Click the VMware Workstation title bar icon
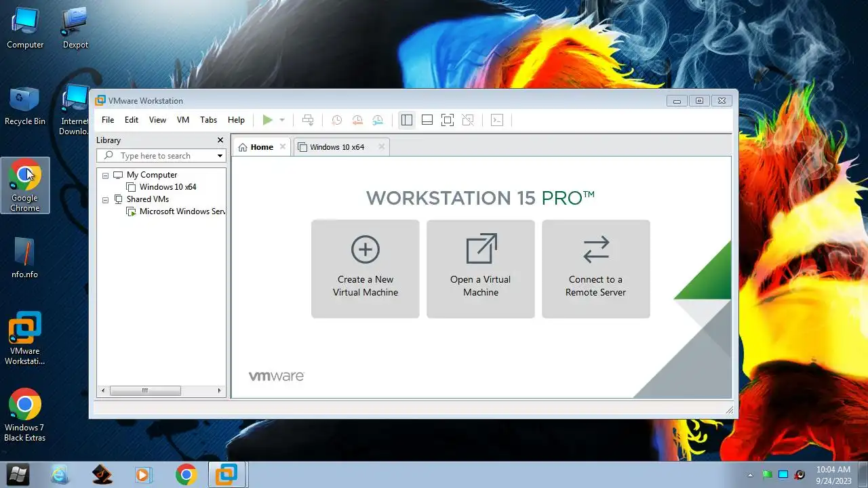The width and height of the screenshot is (868, 488). click(100, 100)
